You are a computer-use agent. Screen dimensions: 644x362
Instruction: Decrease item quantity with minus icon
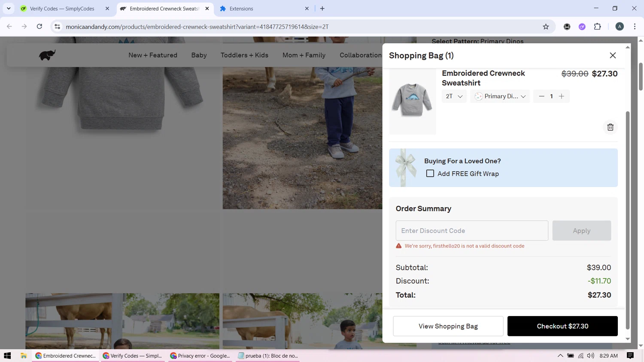tap(541, 96)
